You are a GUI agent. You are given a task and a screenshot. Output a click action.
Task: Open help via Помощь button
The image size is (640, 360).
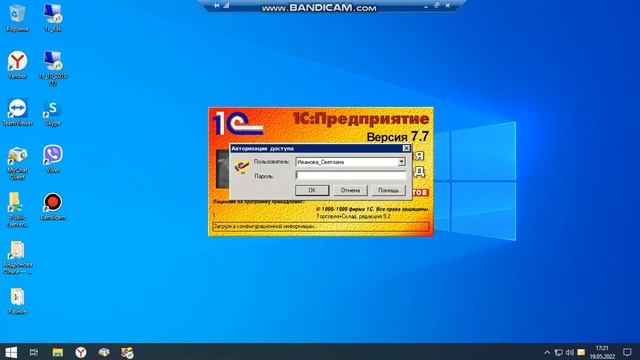pyautogui.click(x=388, y=190)
